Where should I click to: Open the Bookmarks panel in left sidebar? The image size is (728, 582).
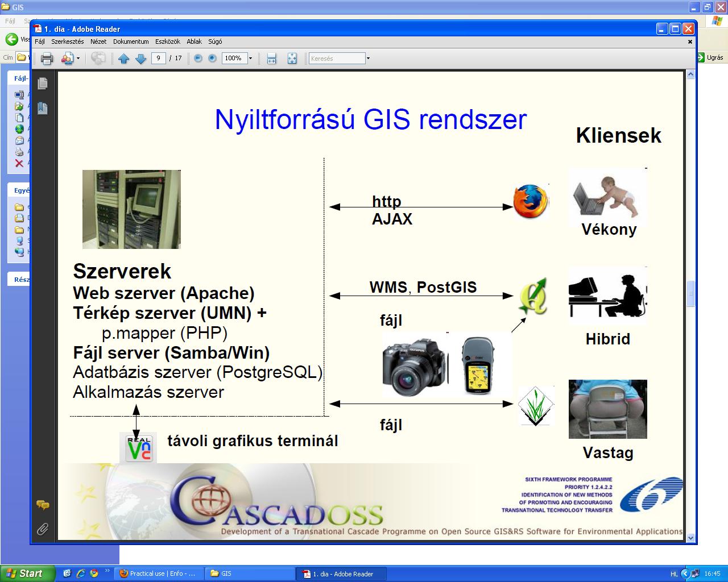click(x=43, y=108)
